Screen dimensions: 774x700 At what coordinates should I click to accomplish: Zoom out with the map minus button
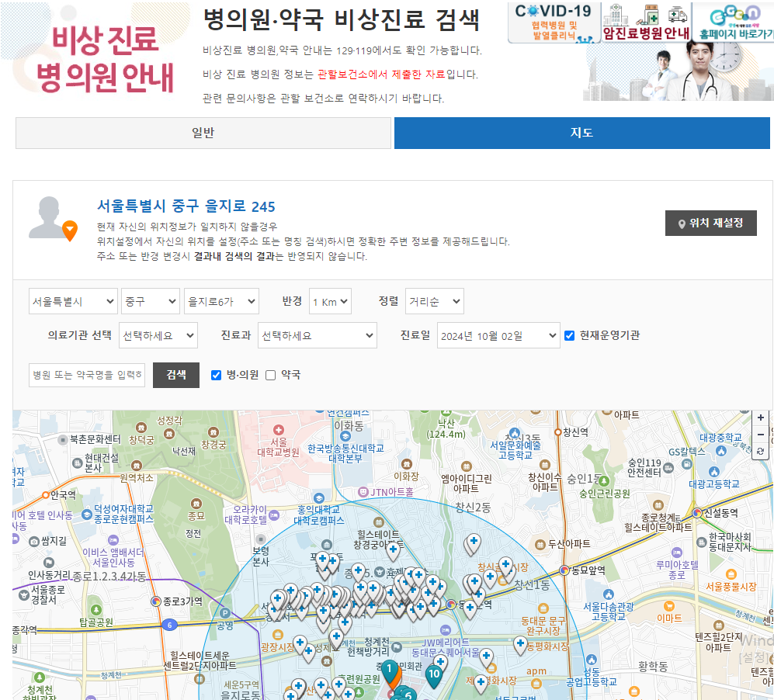click(x=761, y=435)
